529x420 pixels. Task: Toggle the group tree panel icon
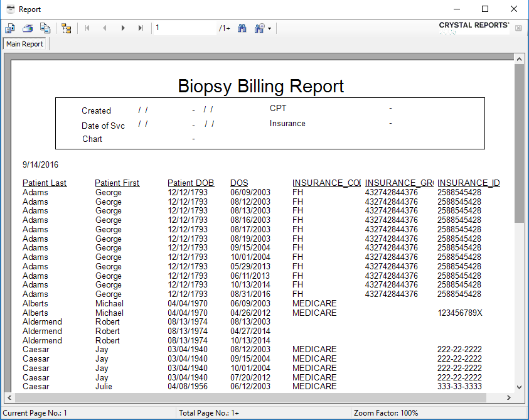click(x=66, y=28)
